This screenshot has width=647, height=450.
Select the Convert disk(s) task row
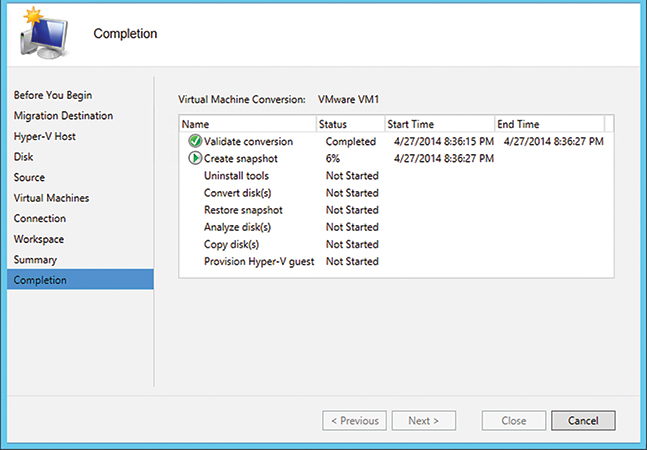[x=396, y=193]
